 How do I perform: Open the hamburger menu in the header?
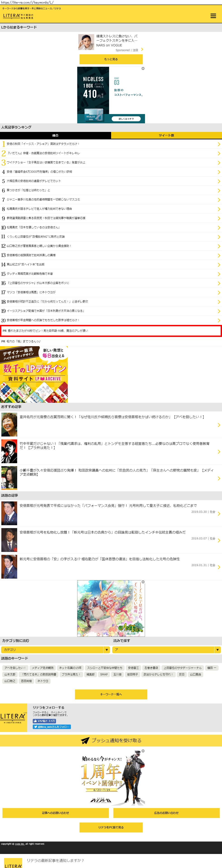click(213, 16)
